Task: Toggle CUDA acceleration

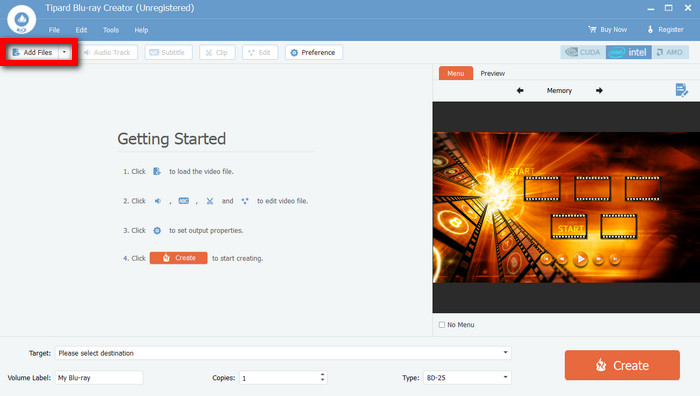Action: [x=583, y=52]
